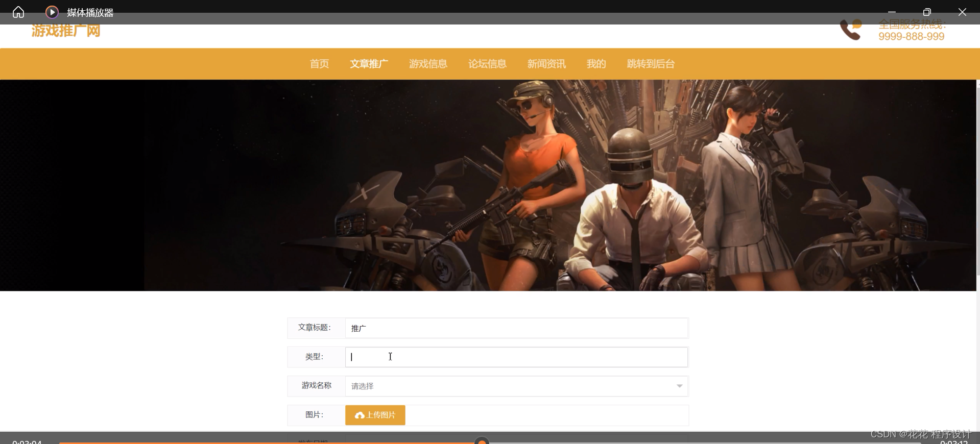Click the 类型 input field
980x444 pixels.
pyautogui.click(x=516, y=357)
